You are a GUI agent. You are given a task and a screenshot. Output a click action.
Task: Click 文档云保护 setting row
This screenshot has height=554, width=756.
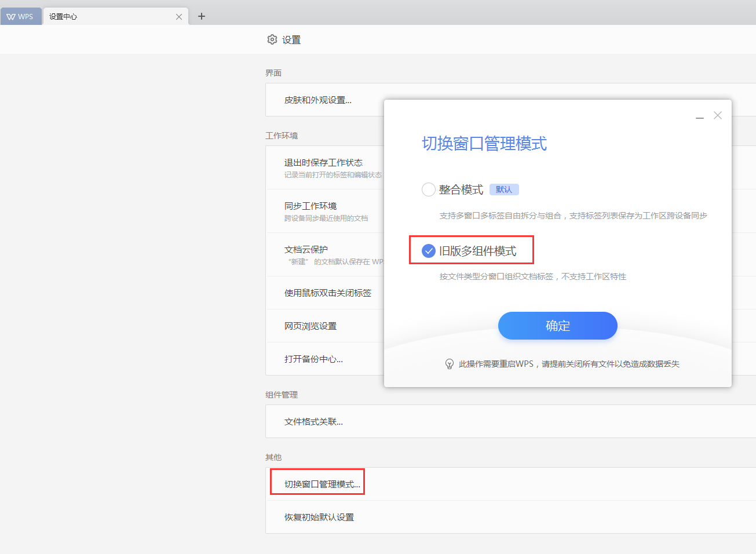coord(306,250)
